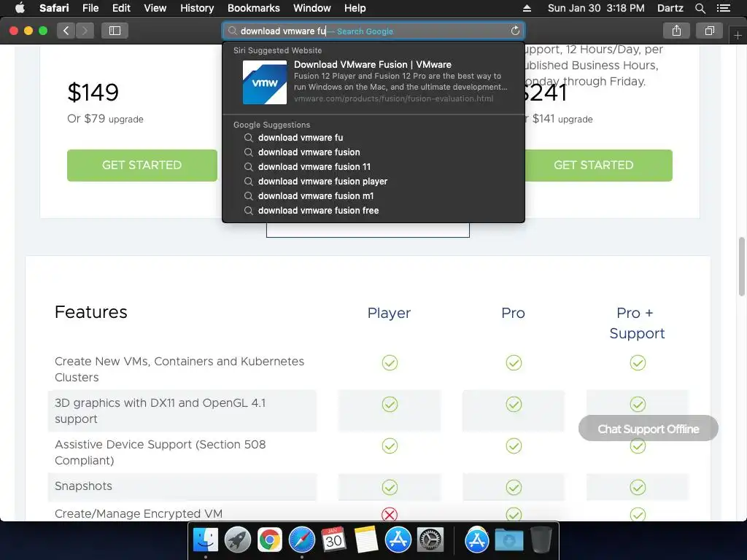Select the Download VMware Fusion Siri suggestion
Viewport: 747px width, 560px height.
373,82
